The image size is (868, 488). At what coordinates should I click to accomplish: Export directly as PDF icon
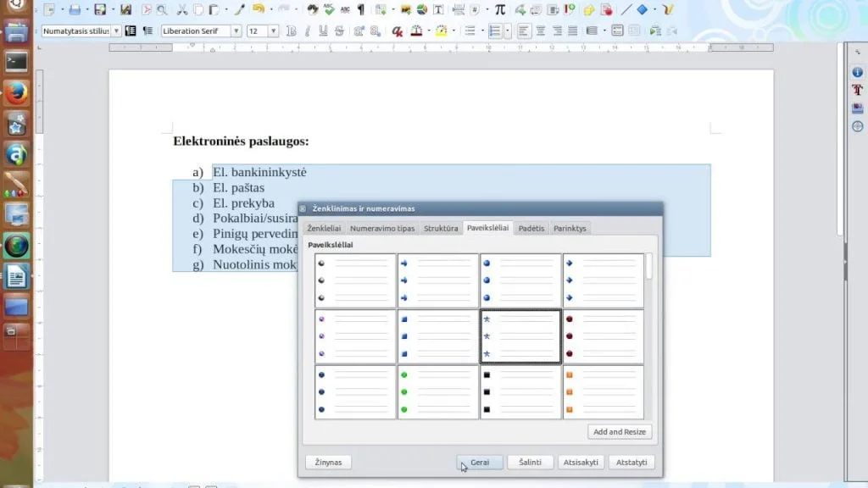click(146, 10)
